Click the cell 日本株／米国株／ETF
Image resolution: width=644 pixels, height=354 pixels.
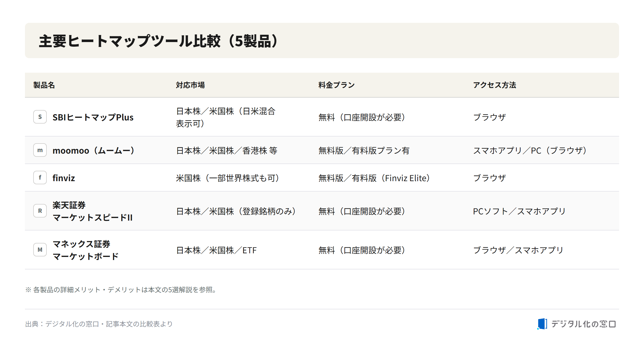tap(216, 250)
